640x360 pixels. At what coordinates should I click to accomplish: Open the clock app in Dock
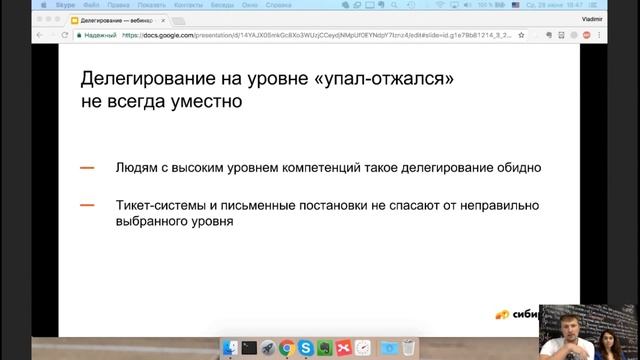362,348
